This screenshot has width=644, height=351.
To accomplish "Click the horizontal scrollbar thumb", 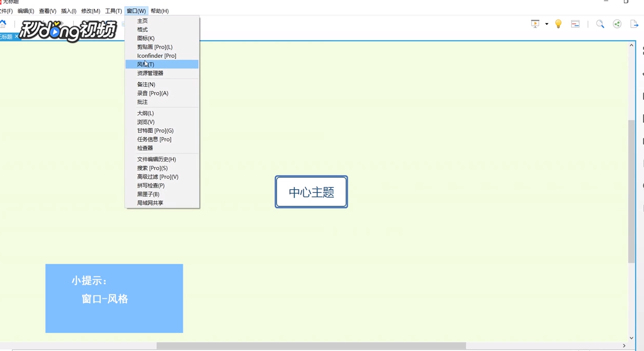I will tap(311, 345).
